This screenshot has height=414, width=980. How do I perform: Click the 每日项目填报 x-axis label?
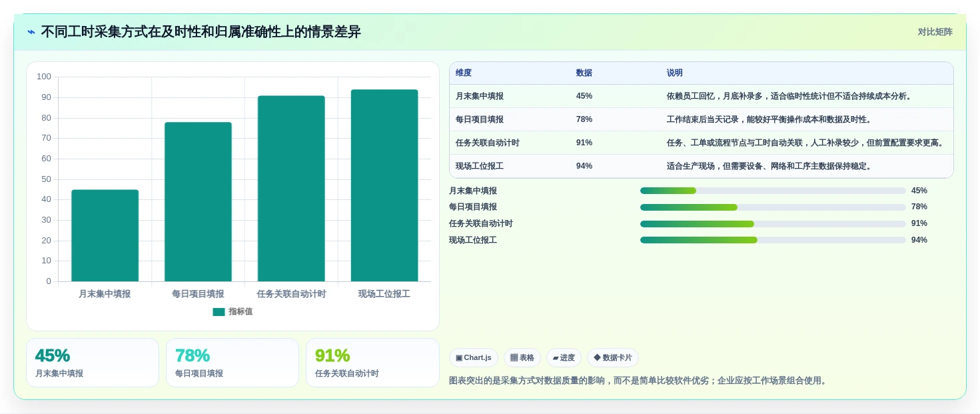198,294
